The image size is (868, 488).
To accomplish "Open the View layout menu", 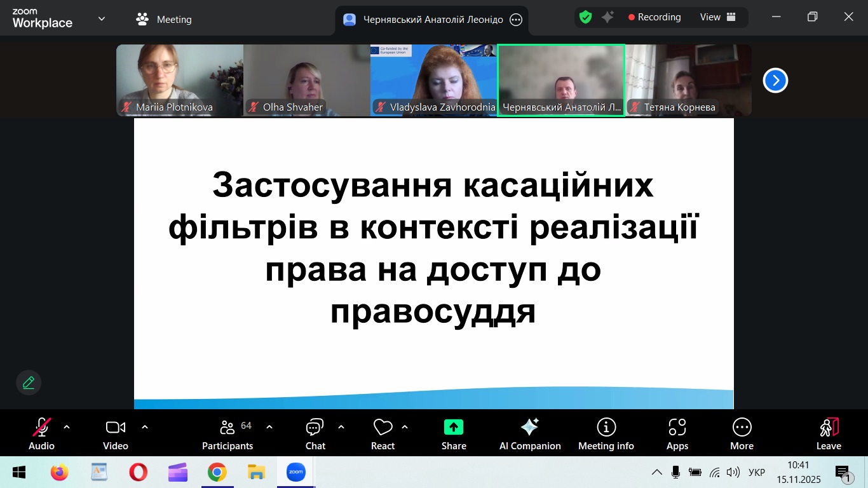I will coord(717,17).
